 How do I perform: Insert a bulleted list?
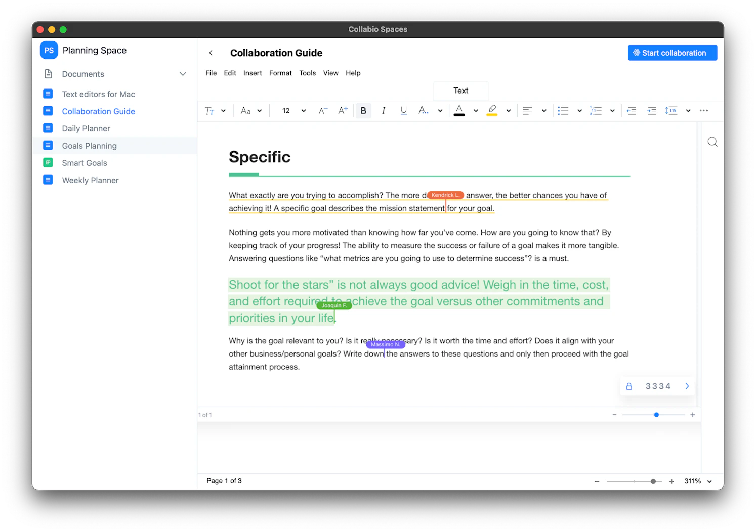coord(563,111)
